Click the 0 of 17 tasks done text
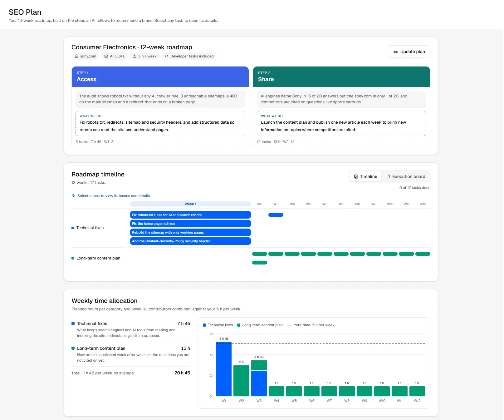The image size is (504, 420). click(415, 188)
